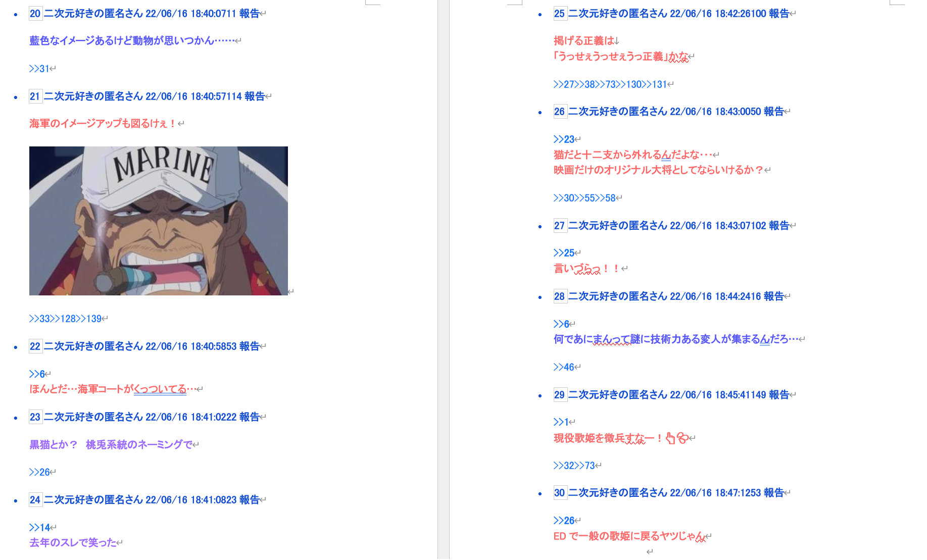The height and width of the screenshot is (560, 927).
Task: Click 報告 link on post 25
Action: 779,14
